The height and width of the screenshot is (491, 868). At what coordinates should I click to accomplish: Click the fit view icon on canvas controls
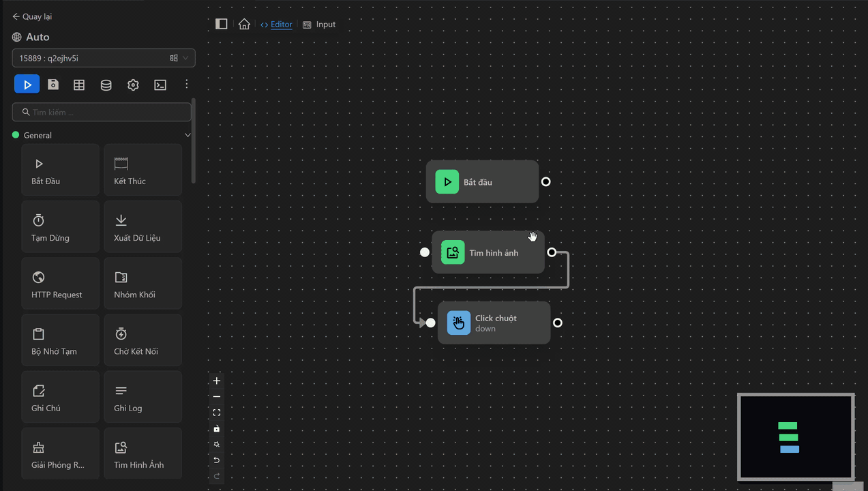click(217, 413)
